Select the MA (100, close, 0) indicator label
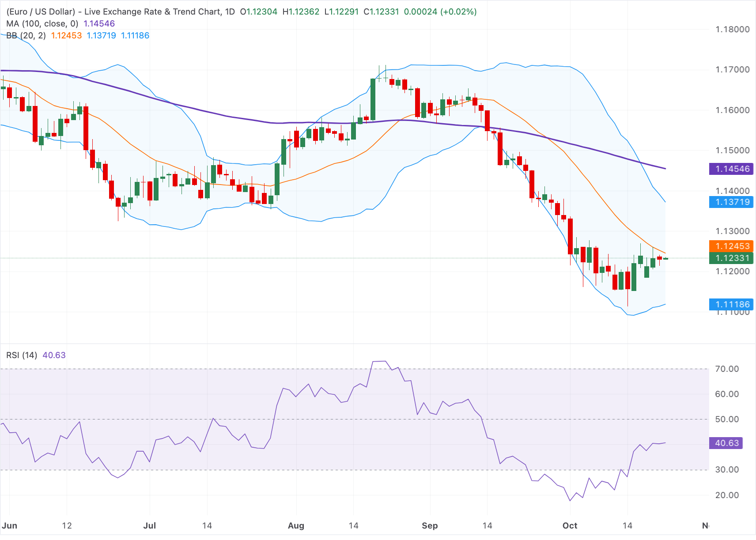Screen dimensions: 756x540 point(42,24)
